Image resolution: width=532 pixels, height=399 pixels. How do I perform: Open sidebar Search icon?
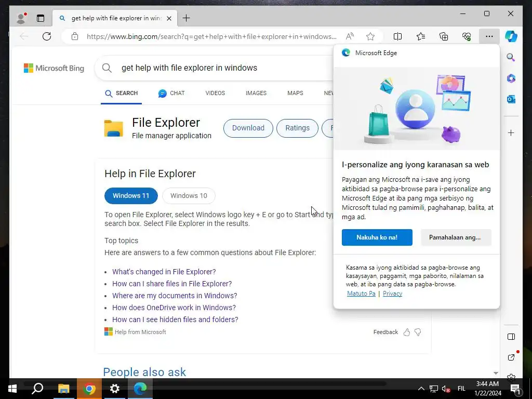point(511,57)
